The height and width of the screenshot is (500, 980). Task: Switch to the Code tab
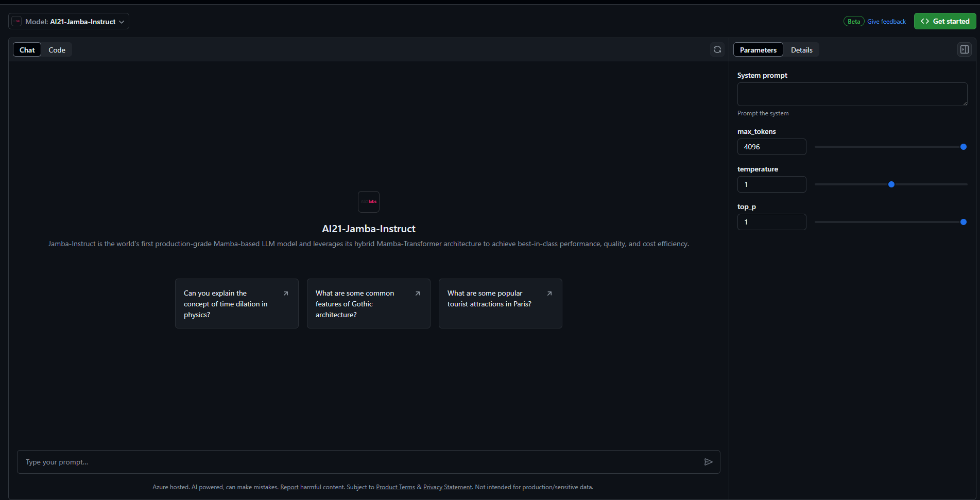tap(57, 50)
